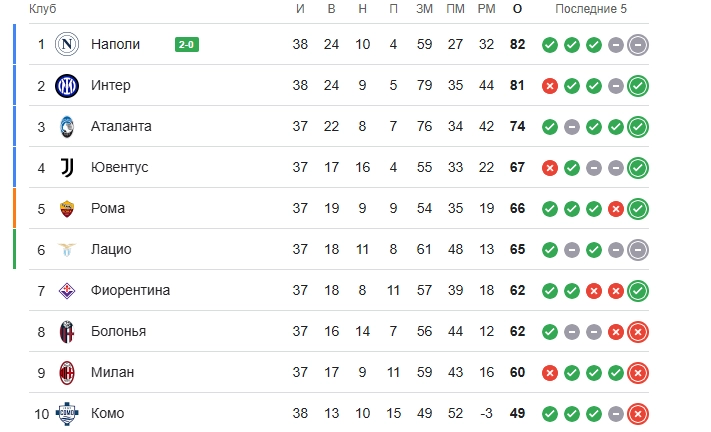The height and width of the screenshot is (432, 711).
Task: Click Napoli's latest draw result circle
Action: [x=638, y=45]
